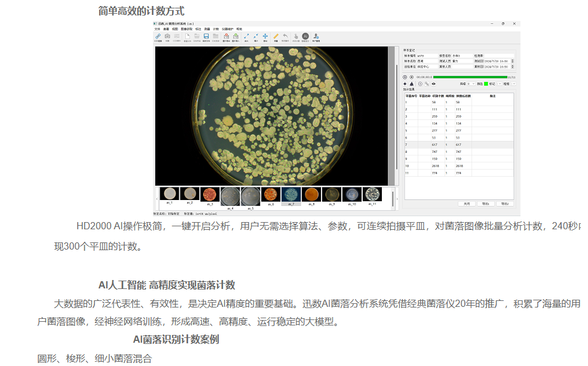Click the blue save file icon
The height and width of the screenshot is (366, 588).
click(x=206, y=36)
